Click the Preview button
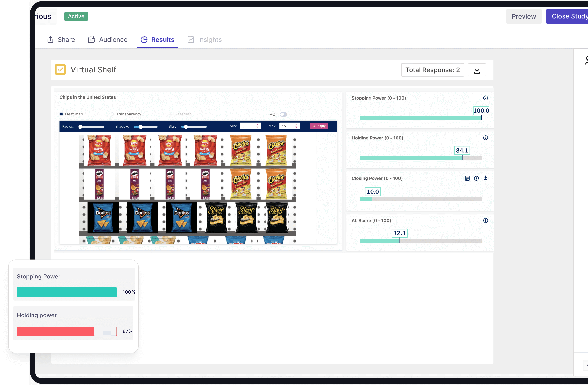 point(524,16)
